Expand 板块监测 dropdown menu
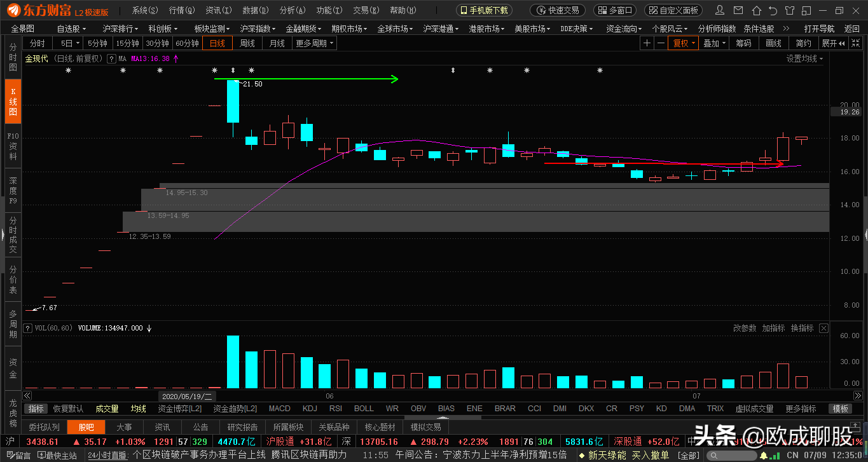 click(212, 29)
